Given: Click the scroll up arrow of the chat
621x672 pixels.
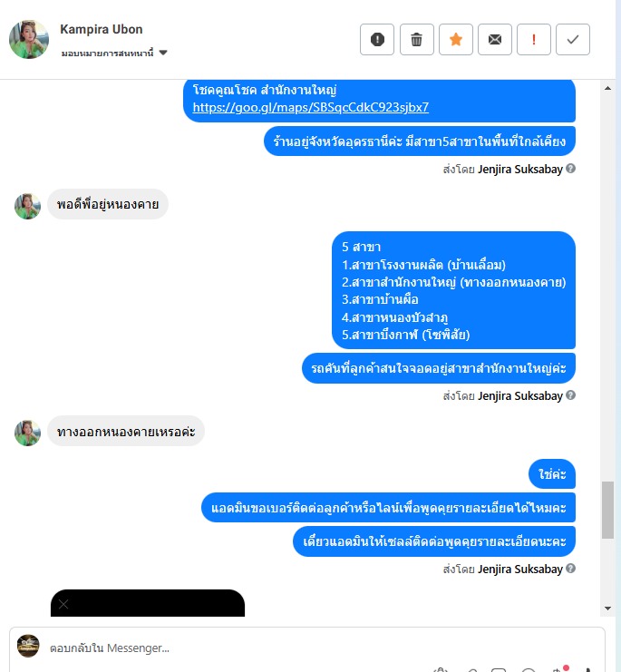Looking at the screenshot, I should [607, 88].
